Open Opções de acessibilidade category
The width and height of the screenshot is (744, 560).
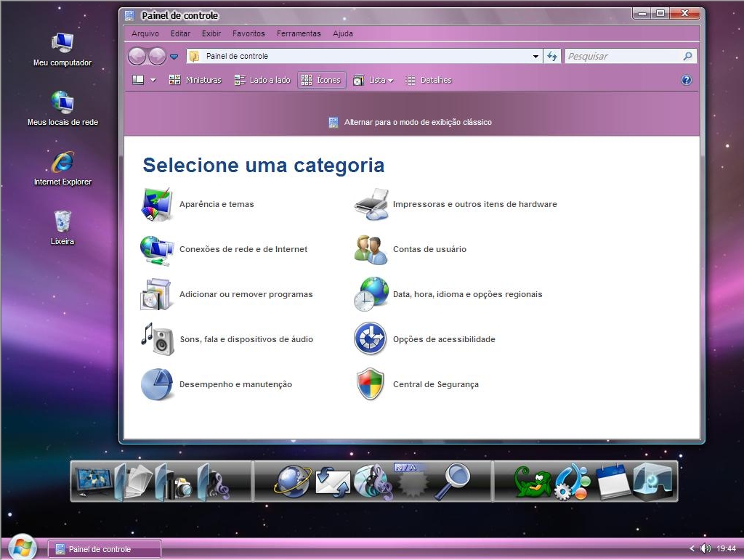443,339
